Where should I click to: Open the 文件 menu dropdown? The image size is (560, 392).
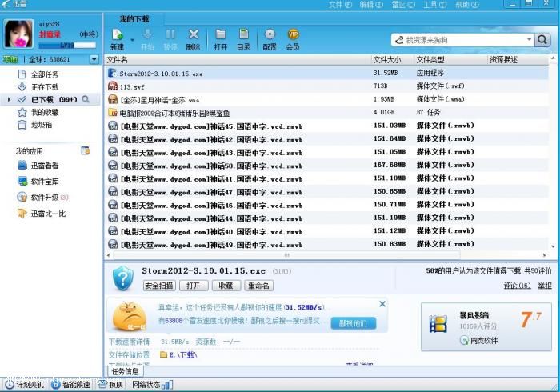click(x=339, y=5)
